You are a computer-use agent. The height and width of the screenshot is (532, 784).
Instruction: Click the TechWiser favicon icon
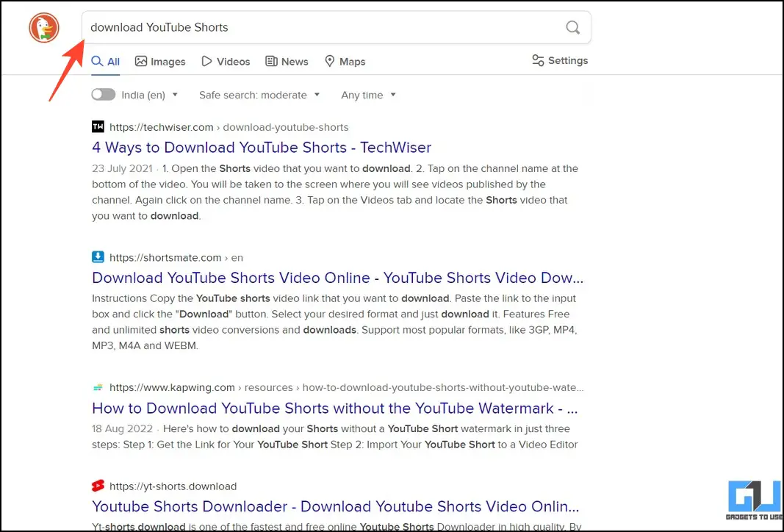click(x=98, y=126)
